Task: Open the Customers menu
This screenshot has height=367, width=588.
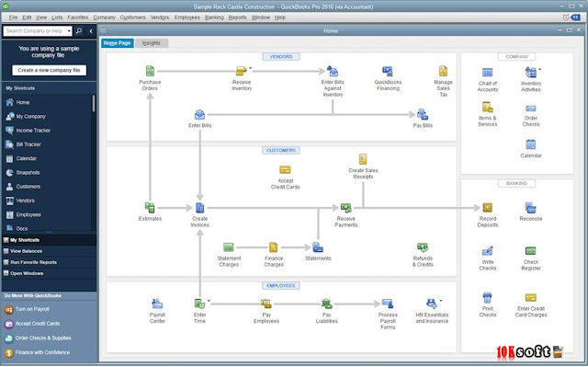Action: tap(132, 17)
